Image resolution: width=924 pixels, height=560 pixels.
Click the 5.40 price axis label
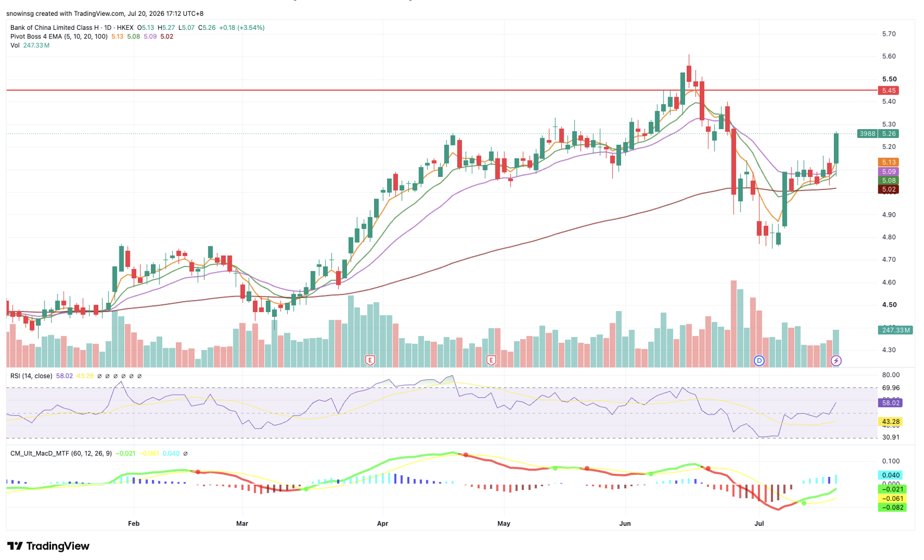[x=889, y=101]
